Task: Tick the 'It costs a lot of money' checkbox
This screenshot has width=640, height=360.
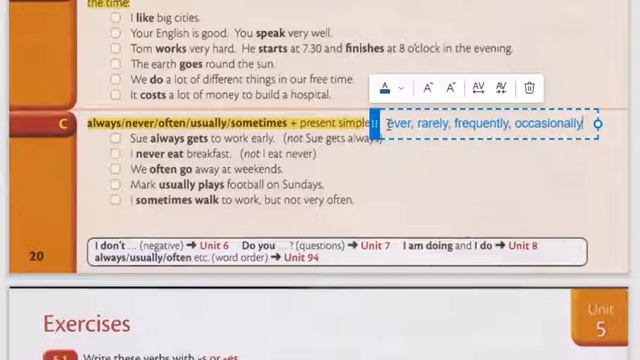Action: coord(116,95)
